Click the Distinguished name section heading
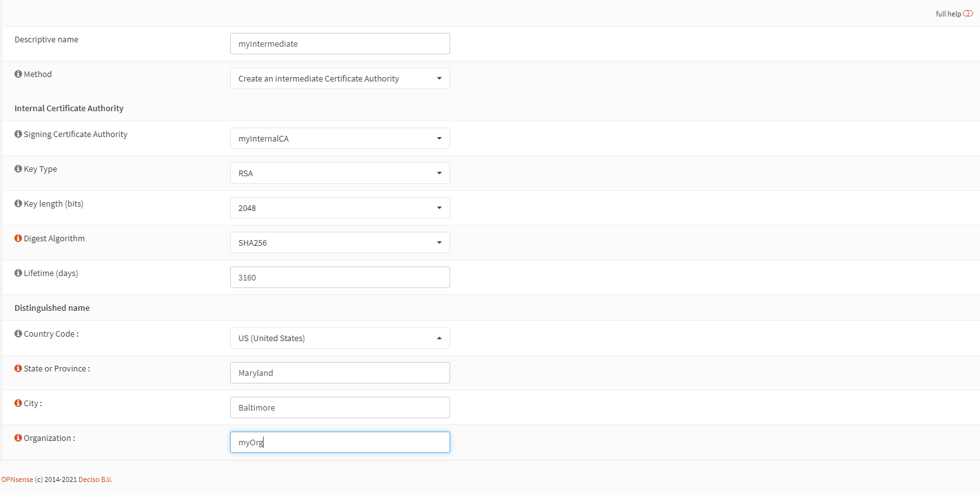980x494 pixels. point(52,308)
